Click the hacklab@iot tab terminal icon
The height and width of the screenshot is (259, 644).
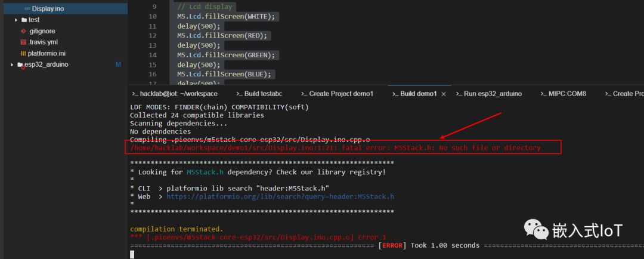pos(135,94)
